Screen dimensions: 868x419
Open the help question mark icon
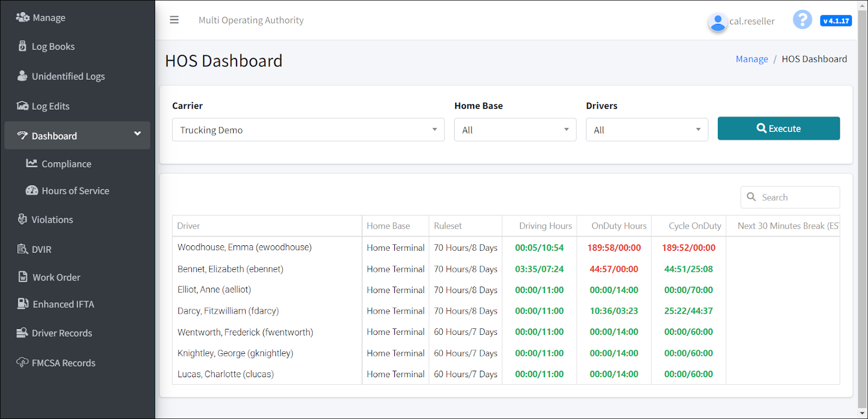tap(802, 20)
